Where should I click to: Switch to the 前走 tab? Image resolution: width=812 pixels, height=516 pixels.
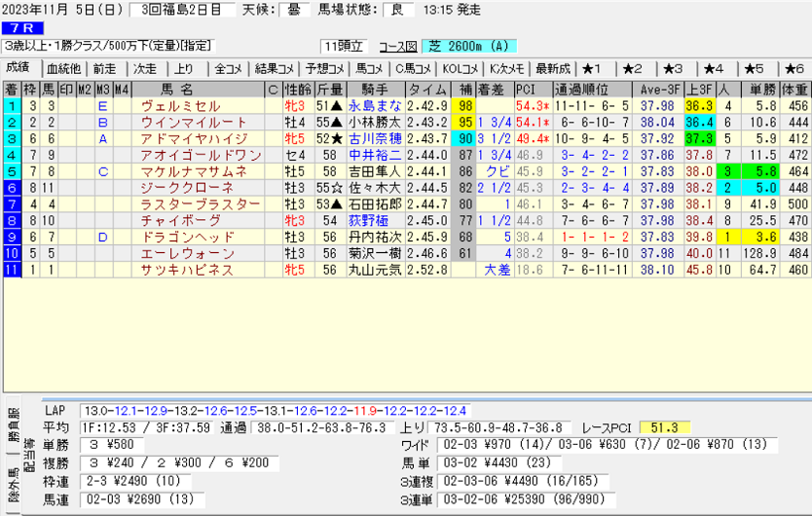coord(104,69)
